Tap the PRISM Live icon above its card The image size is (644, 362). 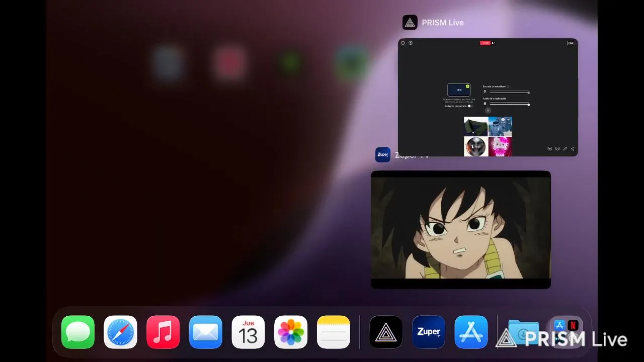[410, 23]
